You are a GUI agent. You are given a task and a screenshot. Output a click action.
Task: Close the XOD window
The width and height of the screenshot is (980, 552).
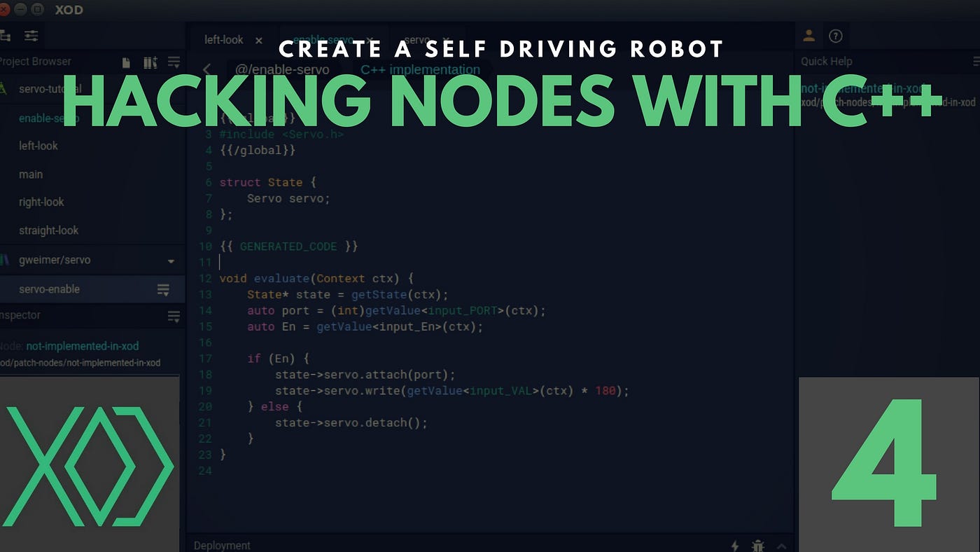[3, 10]
